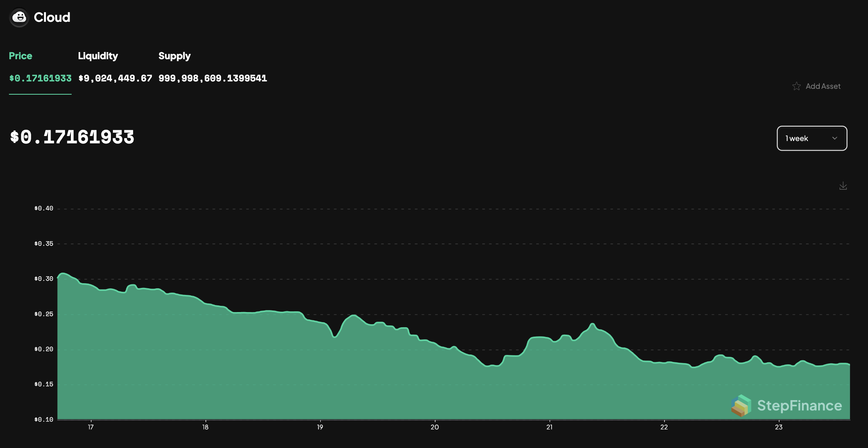868x448 pixels.
Task: Click the large $0.17161933 price heading
Action: pyautogui.click(x=72, y=137)
